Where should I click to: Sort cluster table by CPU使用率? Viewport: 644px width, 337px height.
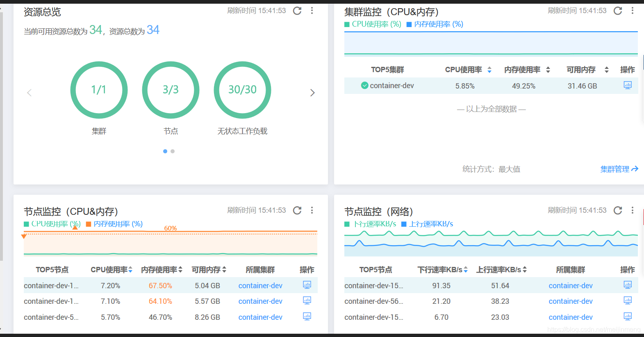[x=489, y=70]
